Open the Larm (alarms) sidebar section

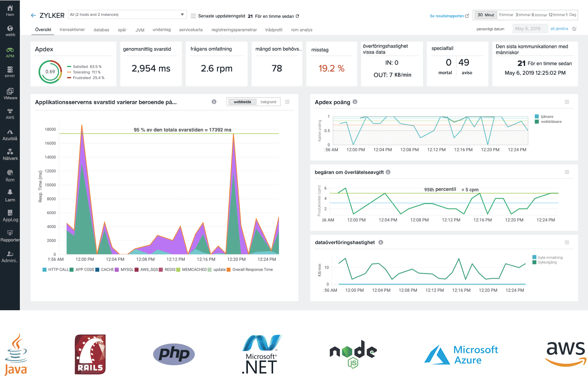pyautogui.click(x=10, y=196)
